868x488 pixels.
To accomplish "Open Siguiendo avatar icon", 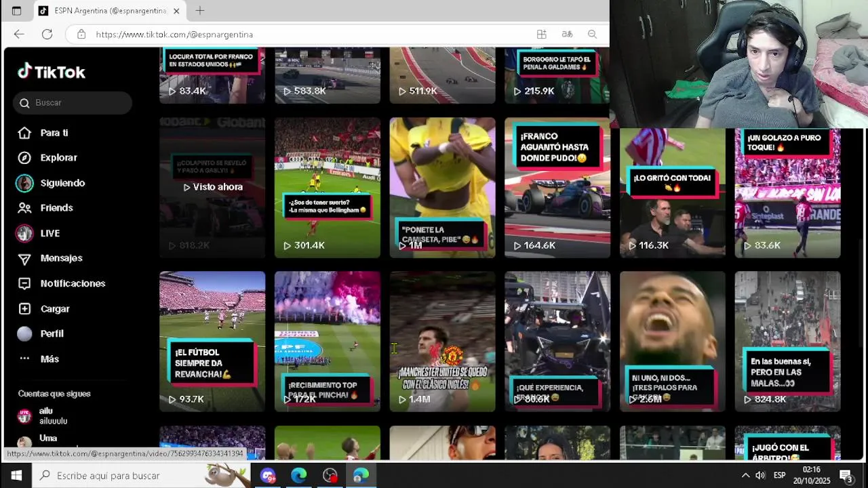I will click(24, 183).
